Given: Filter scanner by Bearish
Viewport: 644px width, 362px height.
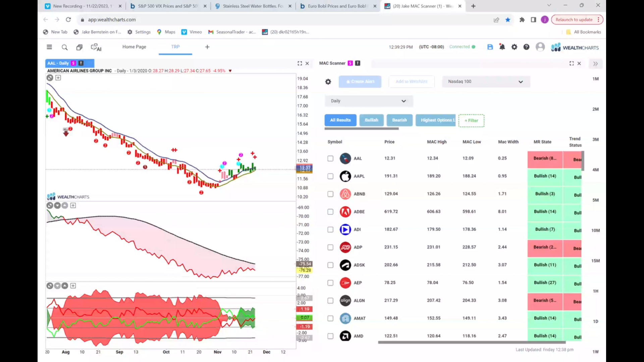Looking at the screenshot, I should pos(399,120).
